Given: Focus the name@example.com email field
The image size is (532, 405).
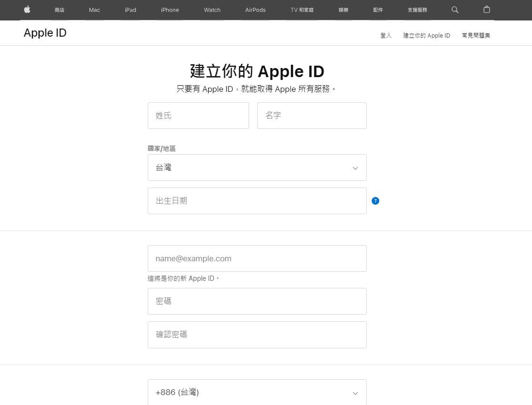Looking at the screenshot, I should [x=257, y=258].
